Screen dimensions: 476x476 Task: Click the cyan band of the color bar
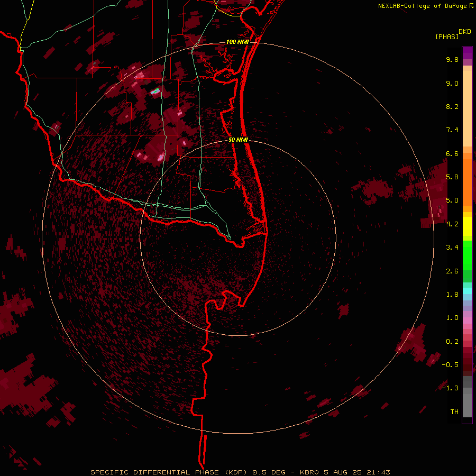click(x=467, y=291)
